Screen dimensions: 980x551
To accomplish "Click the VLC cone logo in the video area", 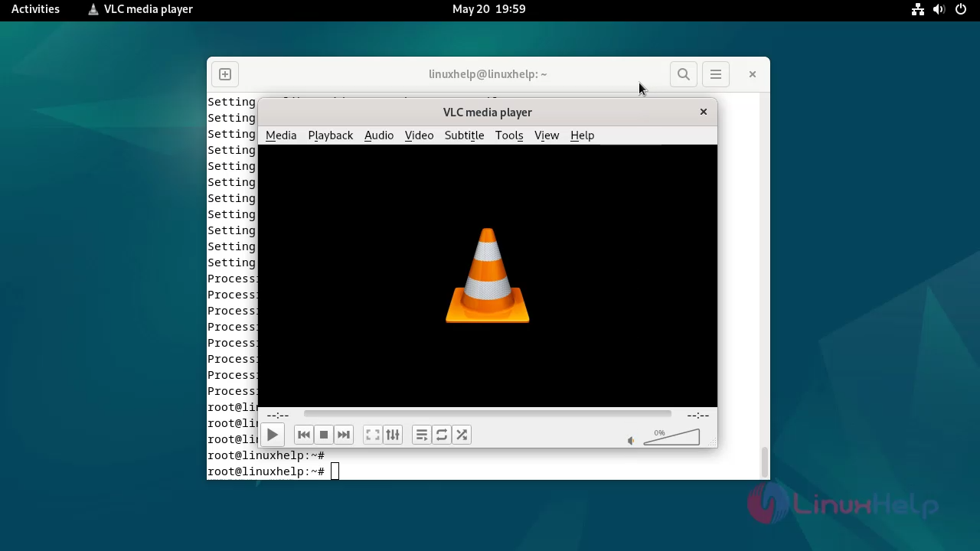I will pos(488,275).
